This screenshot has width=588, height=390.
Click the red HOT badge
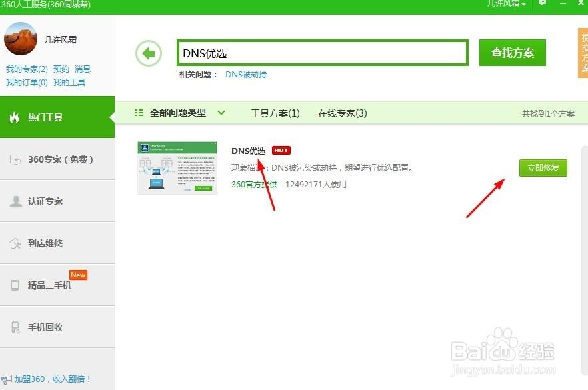point(281,151)
